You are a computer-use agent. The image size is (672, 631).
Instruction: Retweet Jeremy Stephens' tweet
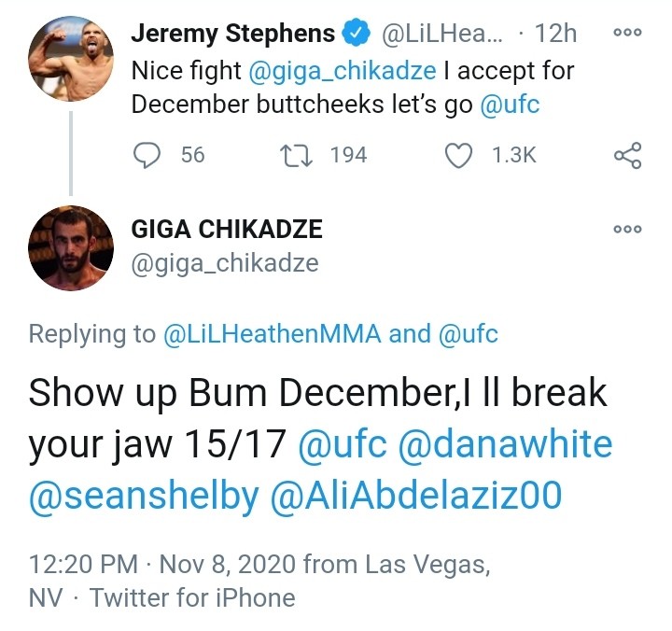pos(296,154)
